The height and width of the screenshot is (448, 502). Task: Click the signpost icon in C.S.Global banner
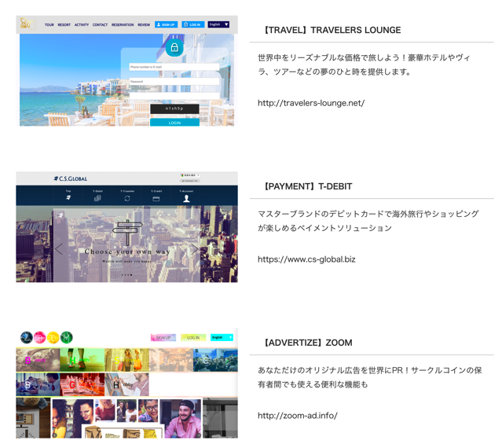click(x=127, y=232)
